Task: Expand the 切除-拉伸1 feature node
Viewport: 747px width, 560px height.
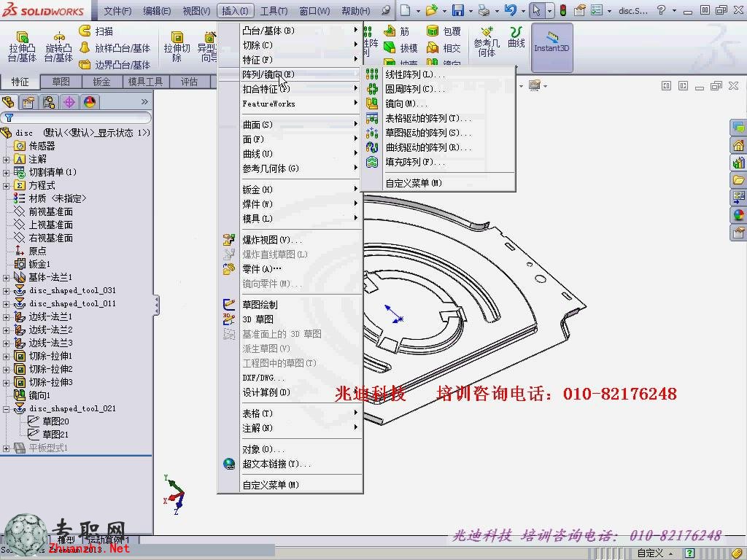Action: click(x=6, y=356)
